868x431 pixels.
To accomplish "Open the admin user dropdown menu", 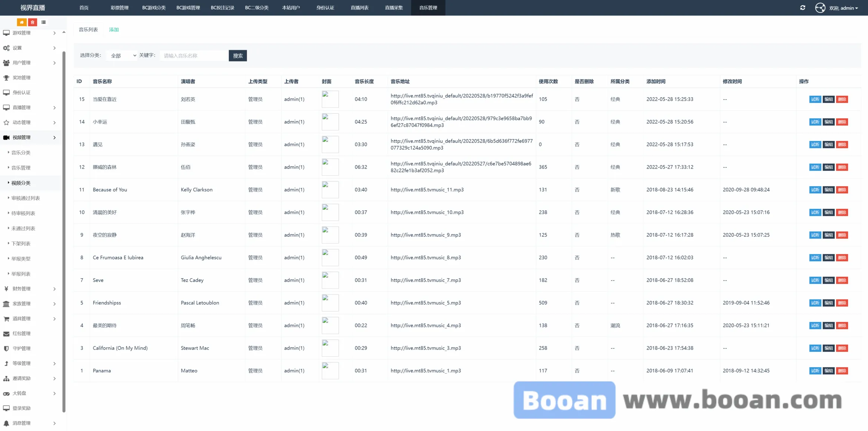I will tap(844, 8).
